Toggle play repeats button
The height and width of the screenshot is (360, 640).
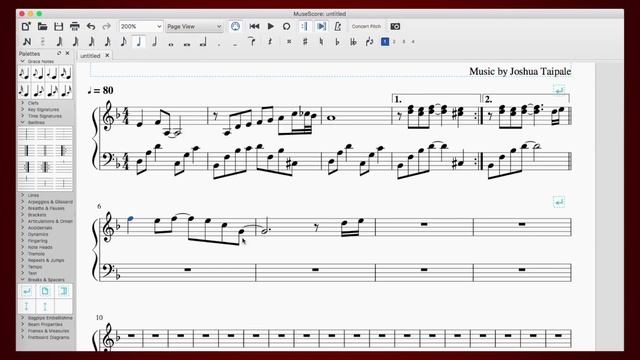coord(304,27)
